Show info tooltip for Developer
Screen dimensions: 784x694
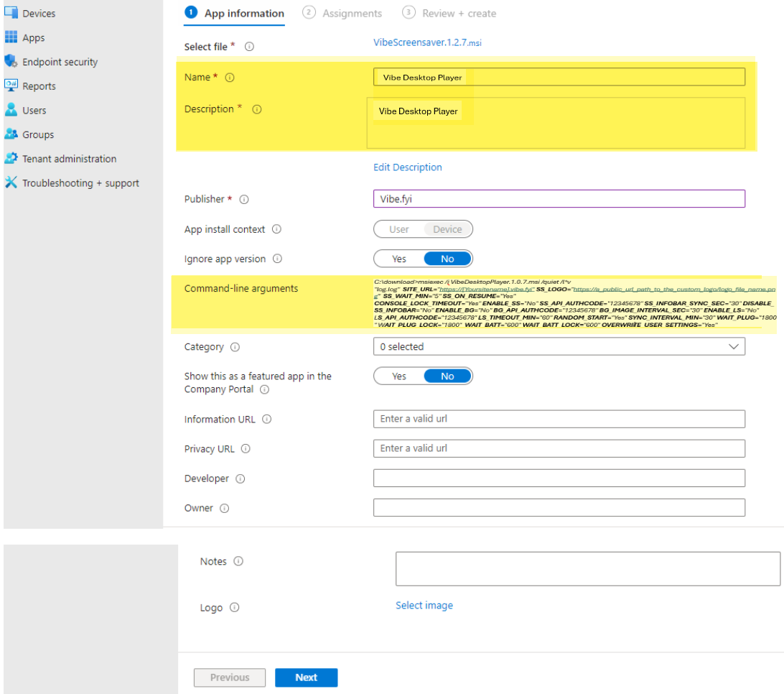coord(241,479)
